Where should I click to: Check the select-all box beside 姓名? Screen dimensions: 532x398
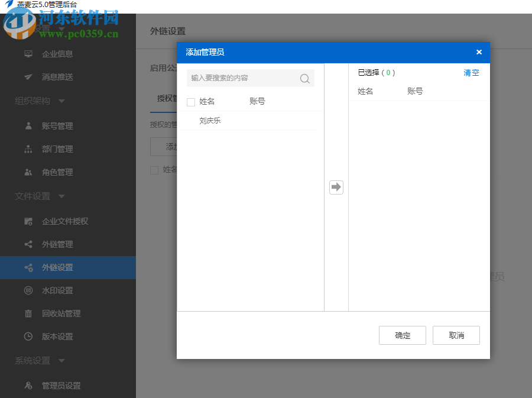tap(191, 101)
